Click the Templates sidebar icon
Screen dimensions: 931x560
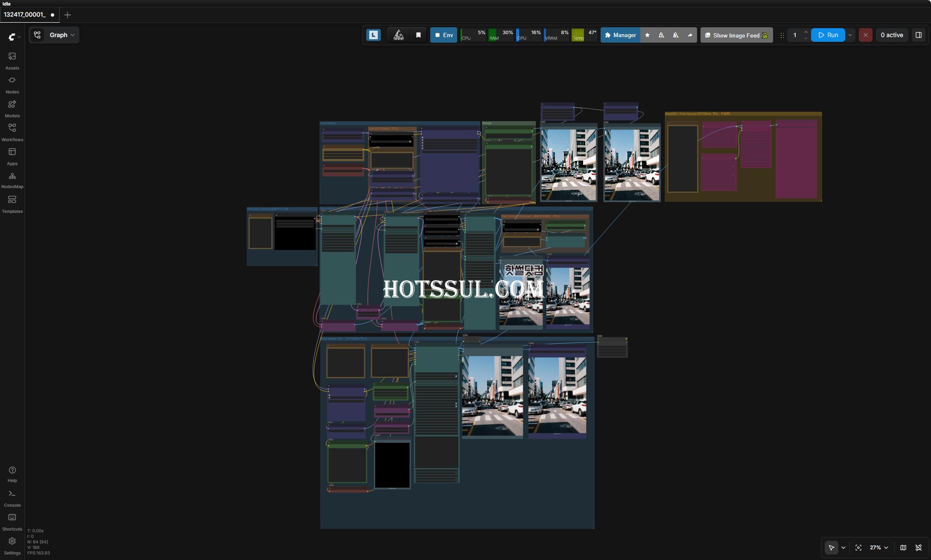(12, 204)
